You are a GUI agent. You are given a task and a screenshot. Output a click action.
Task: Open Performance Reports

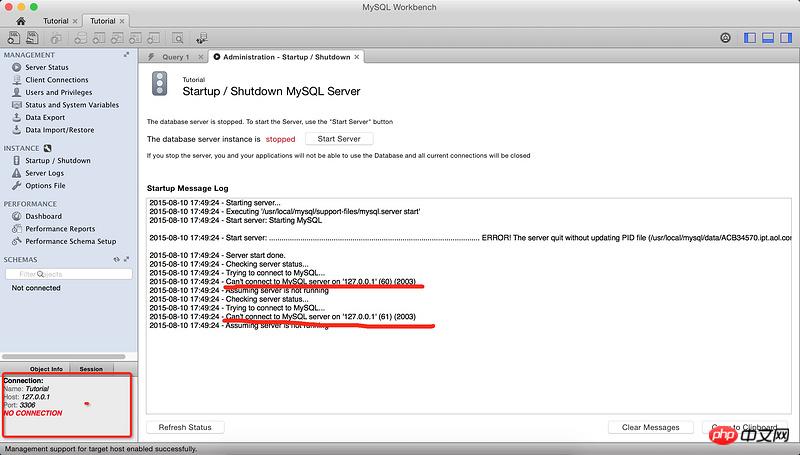click(x=60, y=229)
